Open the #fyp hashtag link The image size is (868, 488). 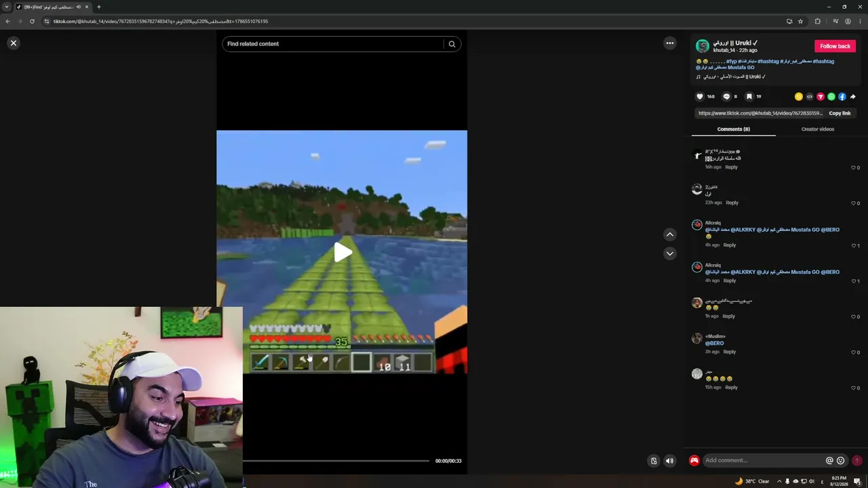pyautogui.click(x=731, y=62)
